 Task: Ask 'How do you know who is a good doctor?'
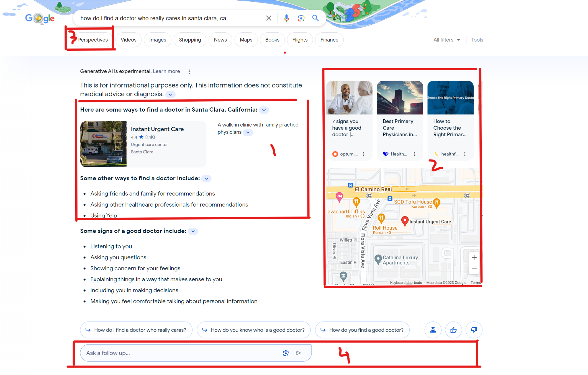[254, 330]
